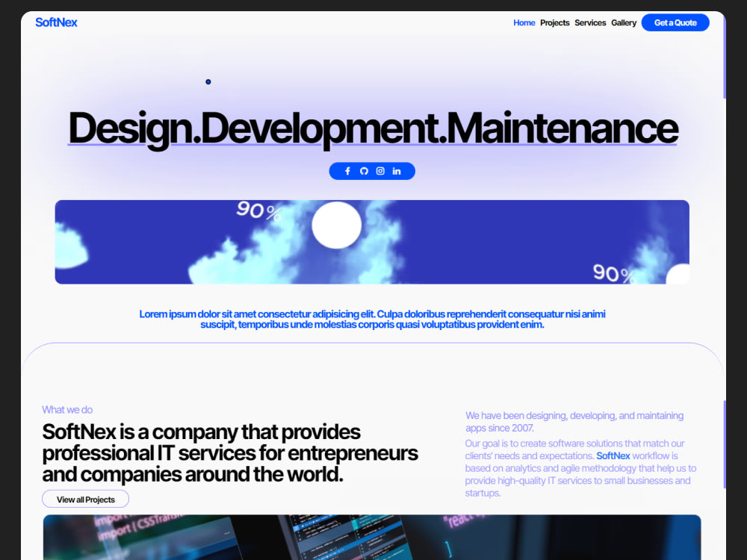This screenshot has height=560, width=747.
Task: Click the What we do label
Action: (67, 409)
